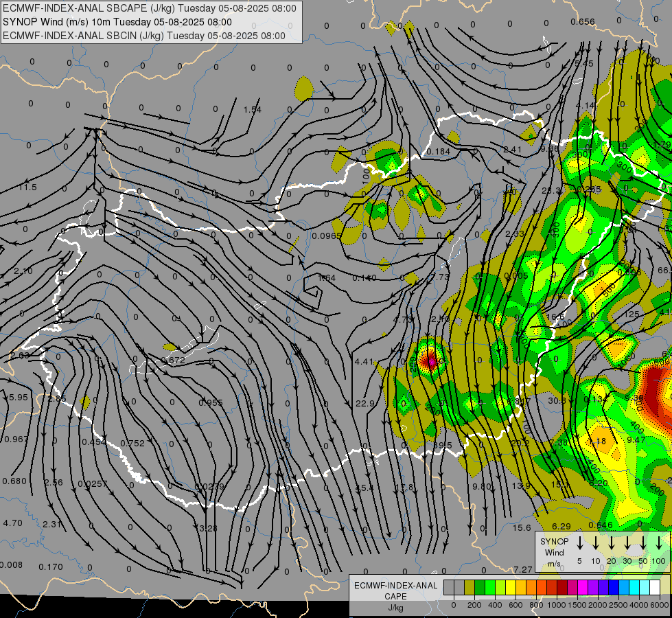Click the map value 1.54
This screenshot has height=618, width=672.
pos(252,109)
